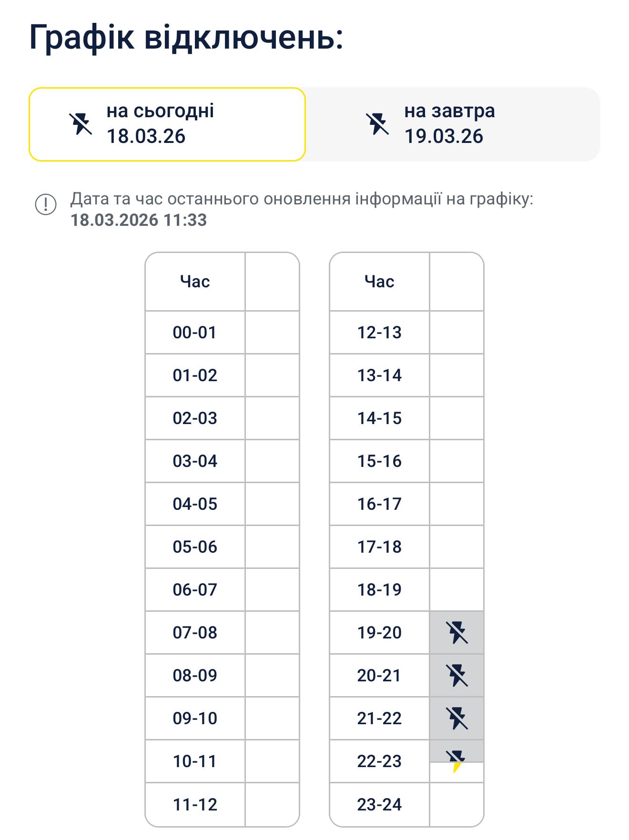The width and height of the screenshot is (629, 840).
Task: Click power-off icon in 19-20 row
Action: click(x=457, y=633)
